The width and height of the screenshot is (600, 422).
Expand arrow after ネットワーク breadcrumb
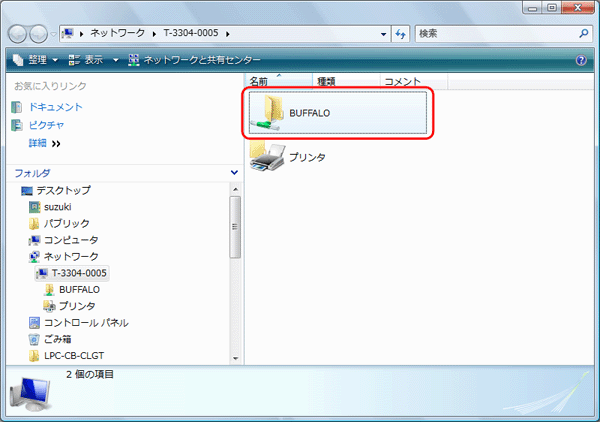(154, 34)
